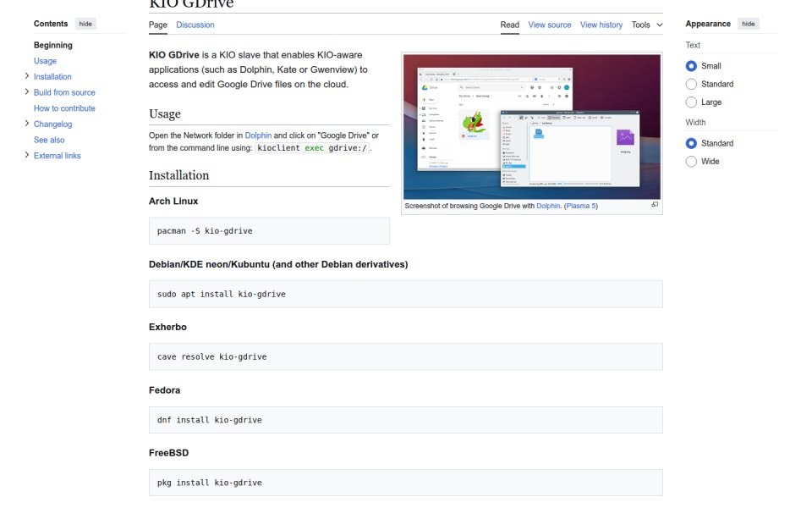Enlarge the Dolphin screenshot via corner icon

pyautogui.click(x=655, y=205)
